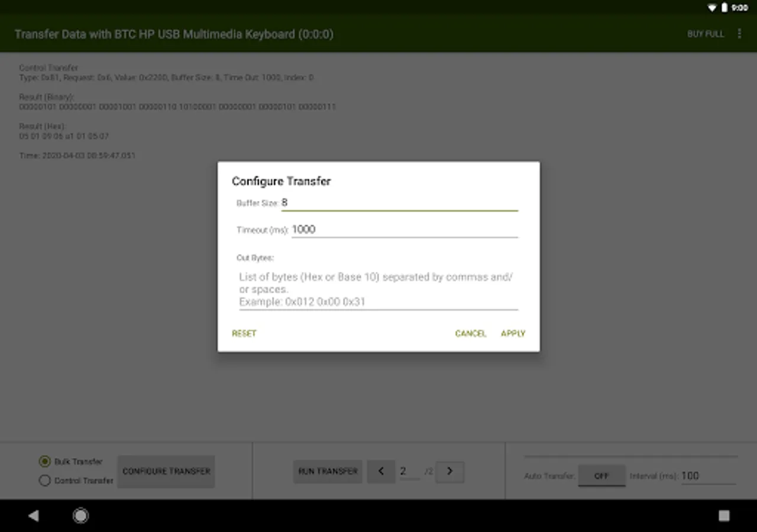Select the Control Transfer radio button
757x532 pixels.
click(45, 481)
